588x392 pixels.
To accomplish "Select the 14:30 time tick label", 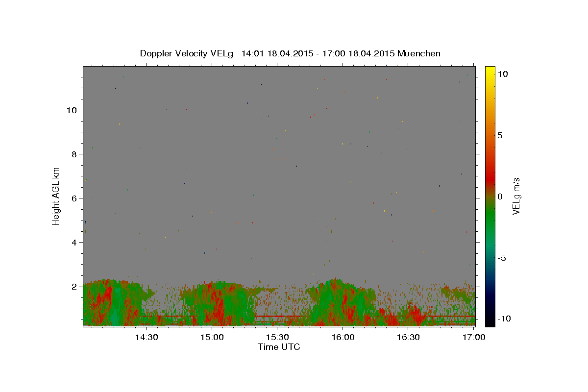I will click(147, 337).
